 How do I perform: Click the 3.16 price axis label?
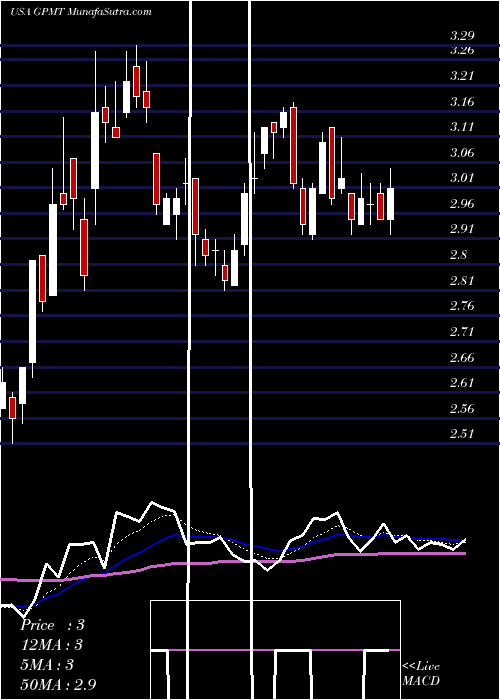tap(462, 102)
